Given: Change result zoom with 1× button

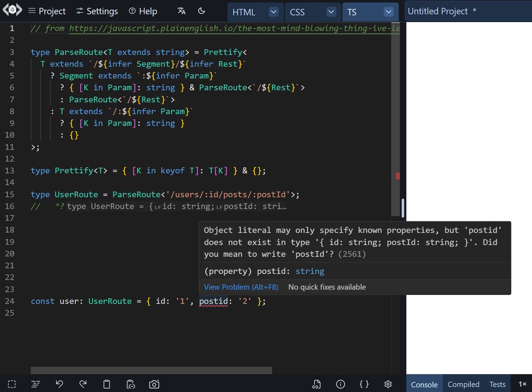Looking at the screenshot, I should click(x=522, y=384).
